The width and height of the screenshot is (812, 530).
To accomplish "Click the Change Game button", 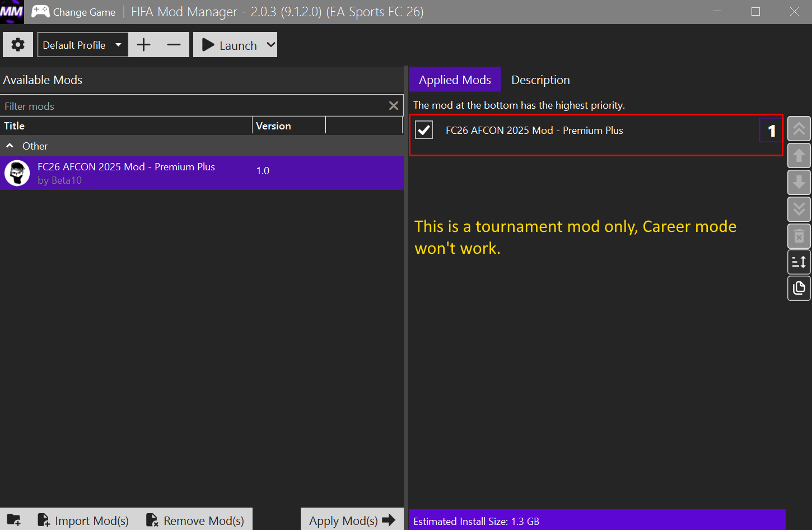I will [73, 12].
